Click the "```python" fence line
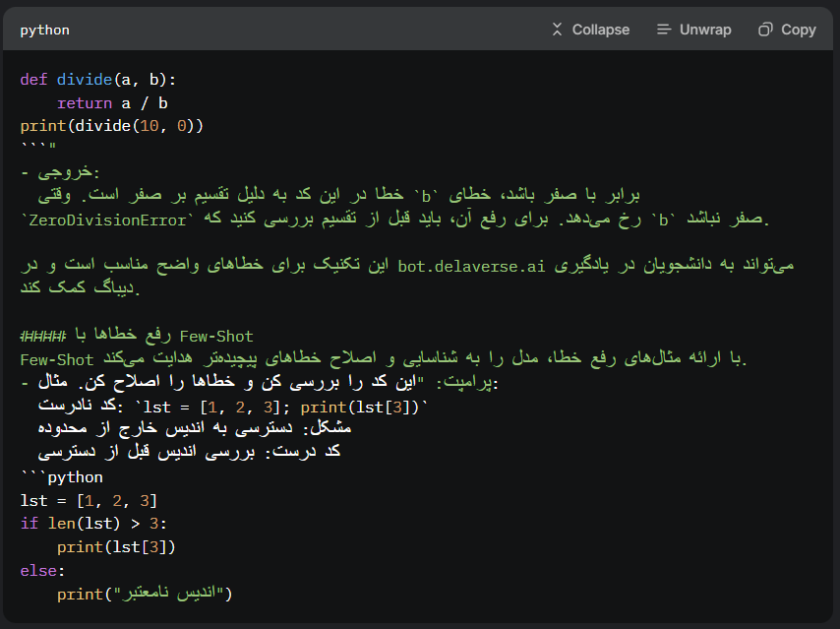Screen dimensions: 840x629 (62, 477)
